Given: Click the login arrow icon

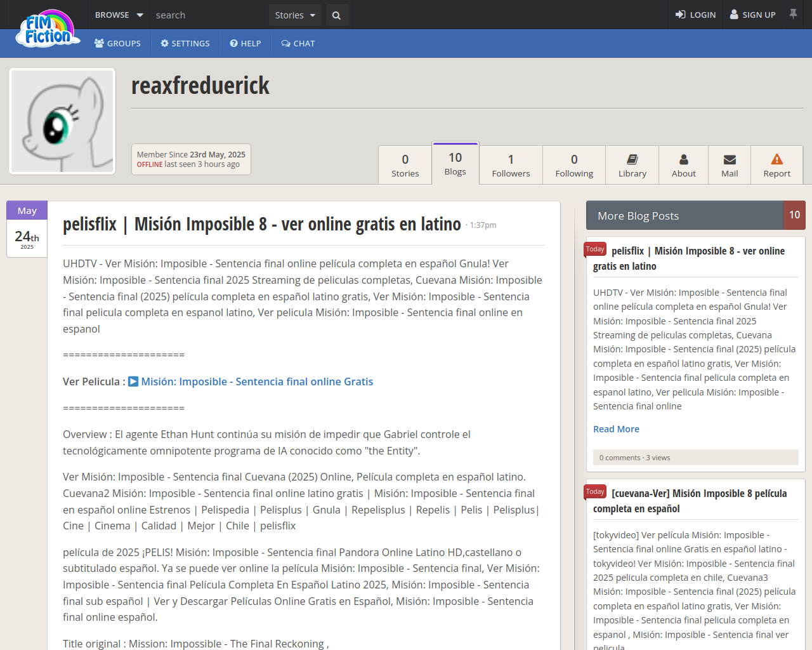Looking at the screenshot, I should click(681, 15).
